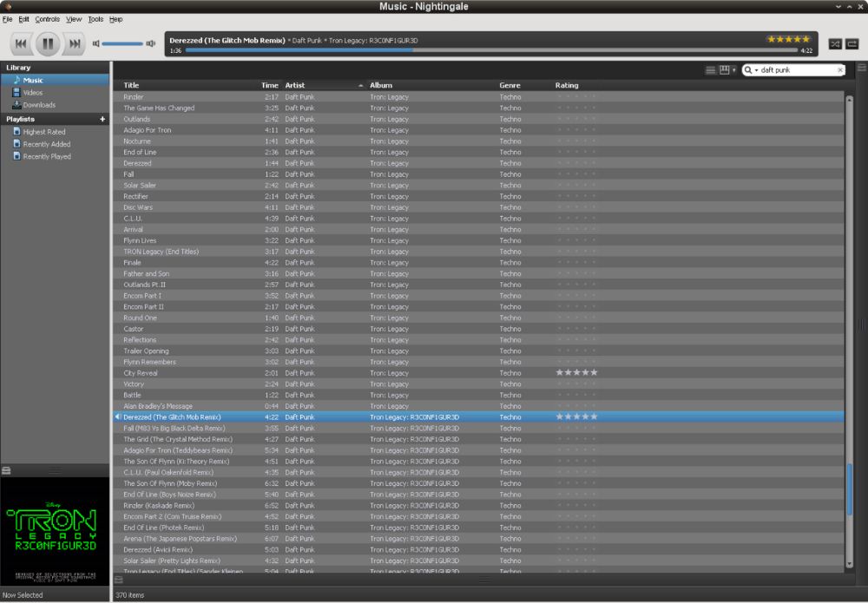The height and width of the screenshot is (603, 868).
Task: Select the track Rinzler
Action: pyautogui.click(x=479, y=97)
